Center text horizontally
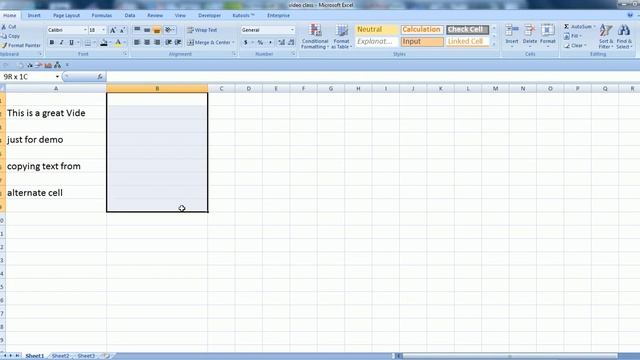This screenshot has height=360, width=640. [x=147, y=42]
